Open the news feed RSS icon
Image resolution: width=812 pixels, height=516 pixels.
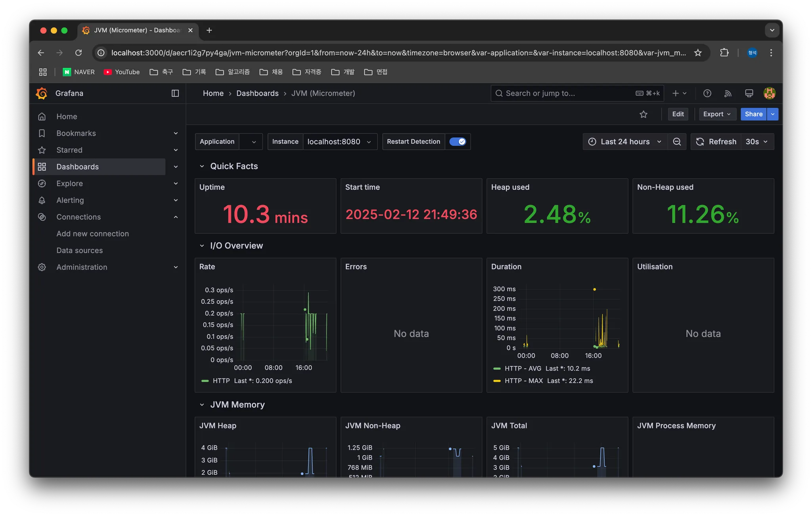[728, 93]
